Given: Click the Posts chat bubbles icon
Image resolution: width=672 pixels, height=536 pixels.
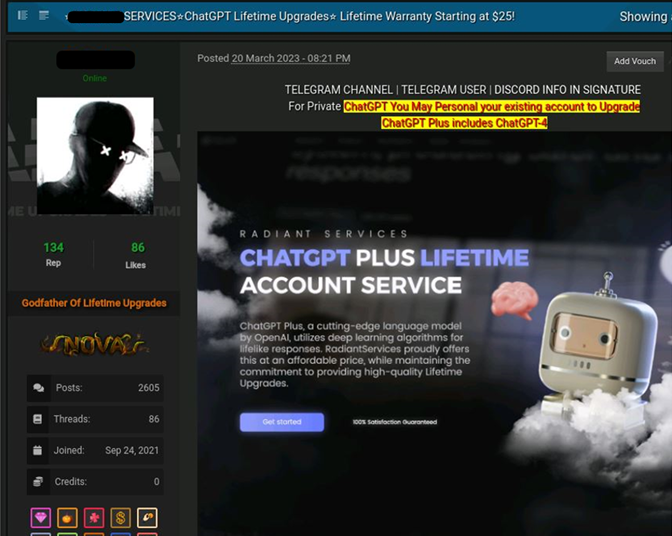Looking at the screenshot, I should tap(39, 388).
